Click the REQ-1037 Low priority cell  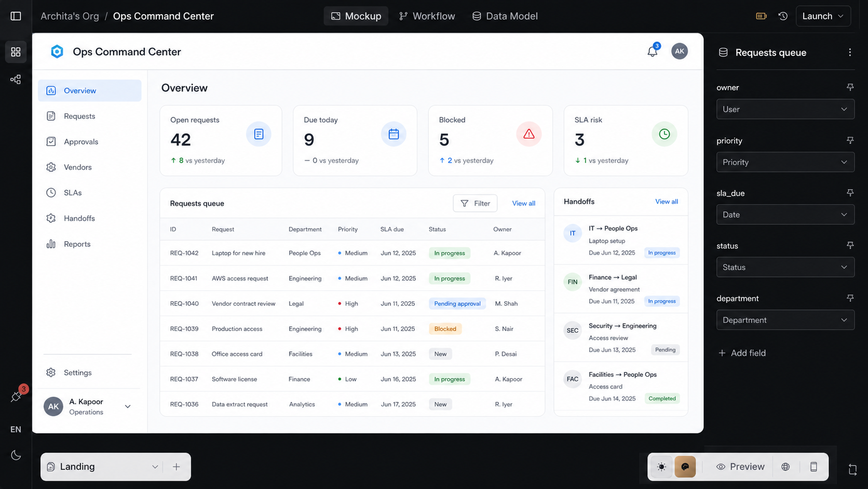347,379
